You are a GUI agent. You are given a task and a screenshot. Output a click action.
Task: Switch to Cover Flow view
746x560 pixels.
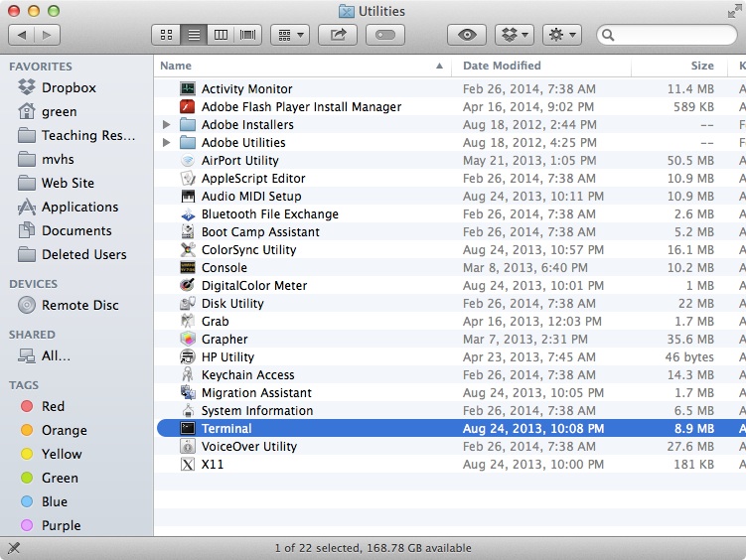(x=246, y=35)
